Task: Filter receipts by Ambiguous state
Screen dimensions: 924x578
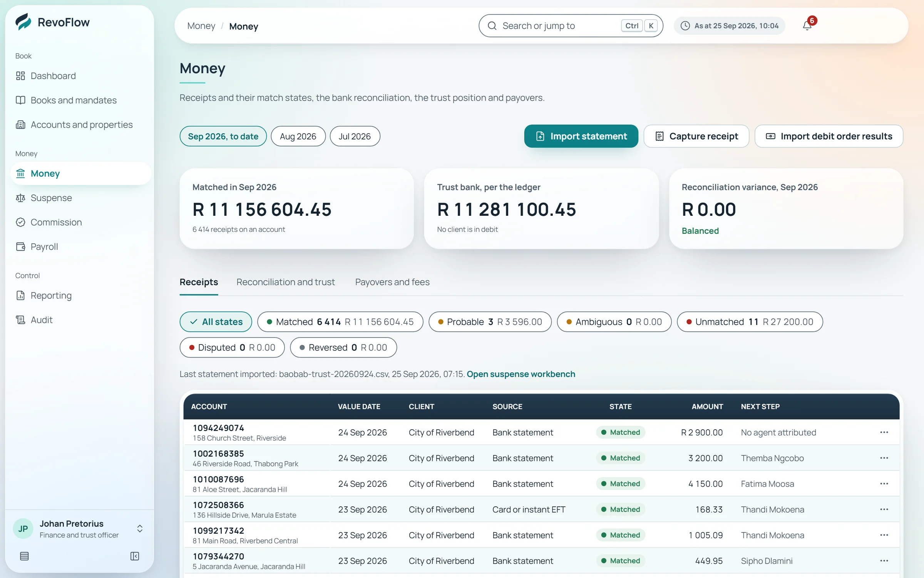Action: click(614, 322)
